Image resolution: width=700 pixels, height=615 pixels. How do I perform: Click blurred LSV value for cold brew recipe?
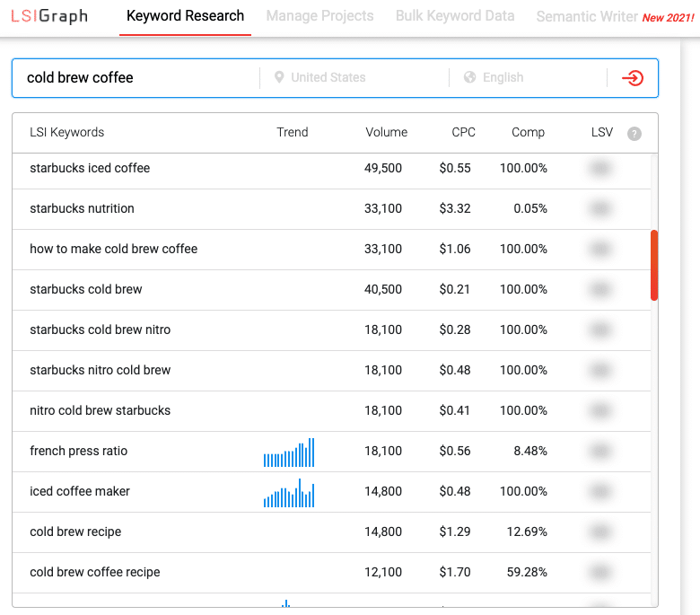tap(600, 532)
